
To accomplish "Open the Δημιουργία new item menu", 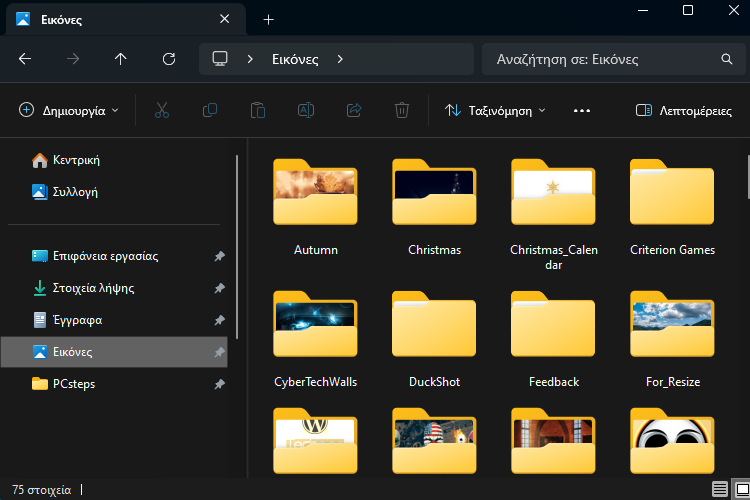I will click(x=69, y=111).
